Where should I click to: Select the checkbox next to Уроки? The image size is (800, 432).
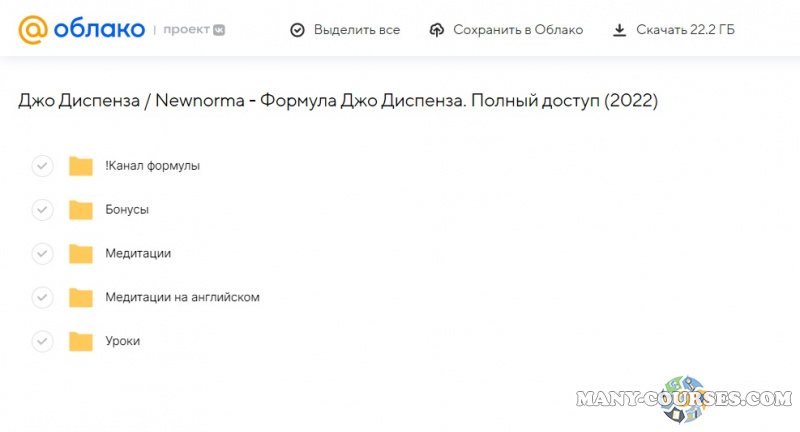point(42,342)
